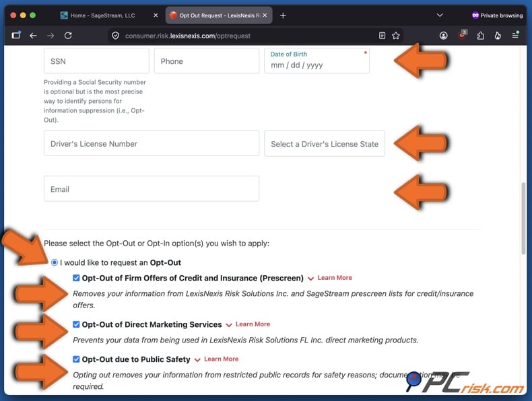
Task: Click the Date of Birth field
Action: click(x=317, y=61)
